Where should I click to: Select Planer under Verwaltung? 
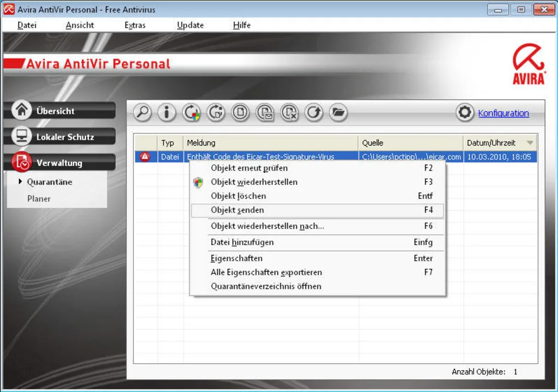[39, 199]
